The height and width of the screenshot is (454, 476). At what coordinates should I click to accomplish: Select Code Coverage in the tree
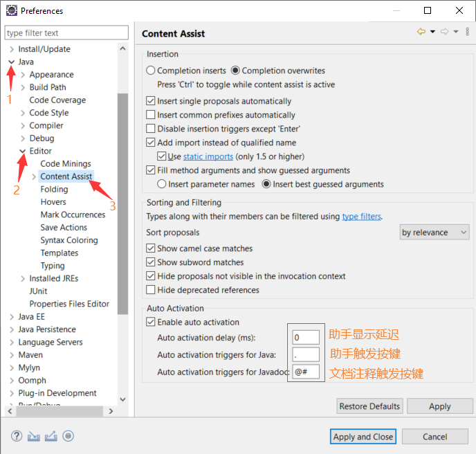tap(57, 100)
